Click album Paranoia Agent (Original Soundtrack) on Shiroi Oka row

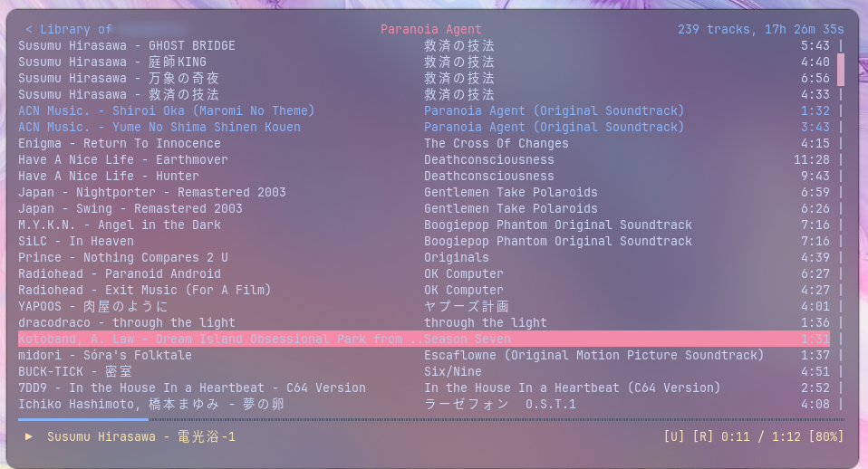pos(554,110)
